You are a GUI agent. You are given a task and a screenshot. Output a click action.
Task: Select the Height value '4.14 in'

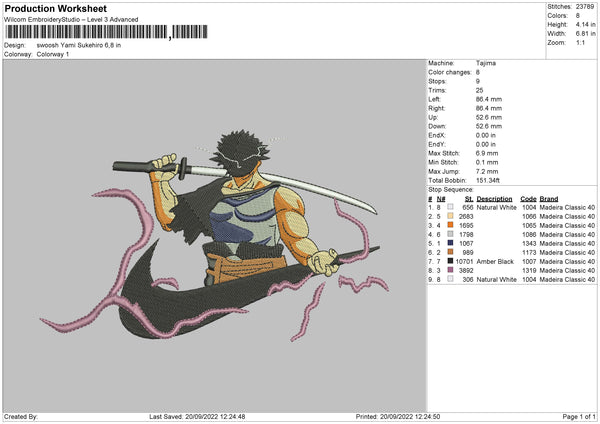point(585,24)
